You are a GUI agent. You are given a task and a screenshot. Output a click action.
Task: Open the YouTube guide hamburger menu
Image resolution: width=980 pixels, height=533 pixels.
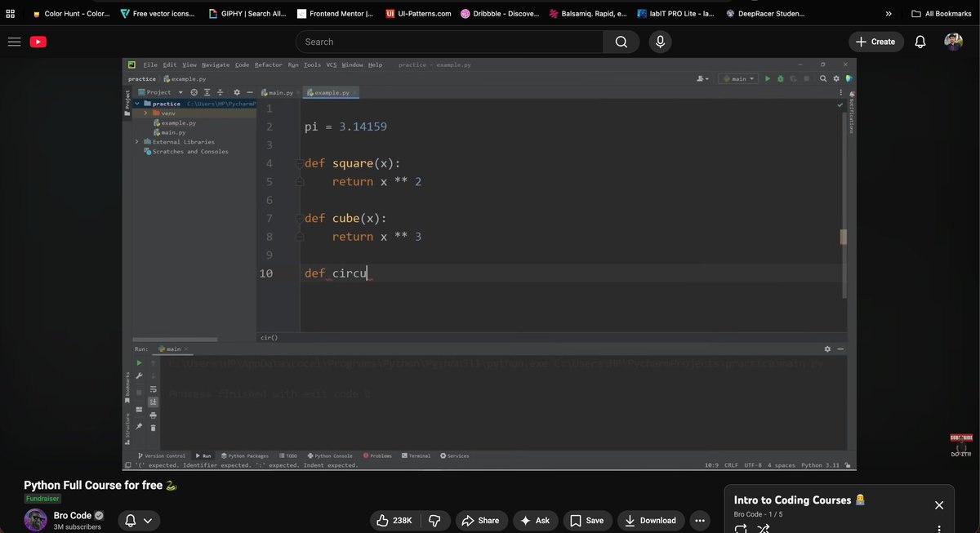[14, 42]
